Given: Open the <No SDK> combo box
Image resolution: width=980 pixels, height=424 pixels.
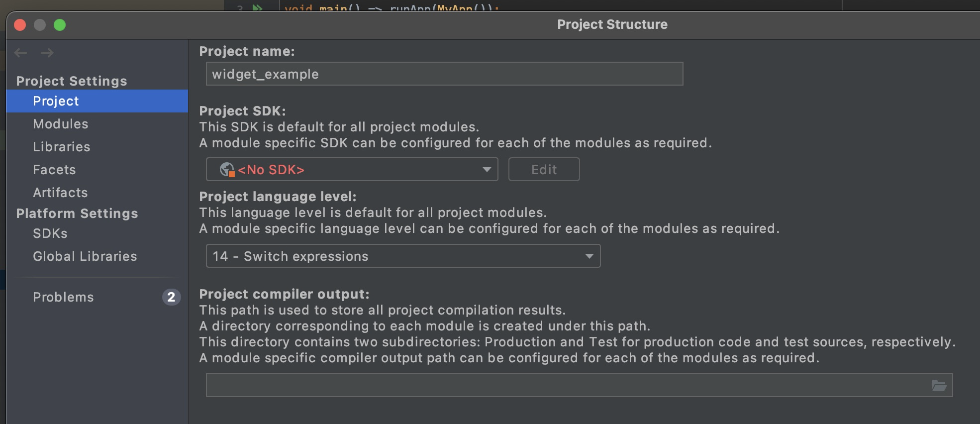Looking at the screenshot, I should [352, 169].
